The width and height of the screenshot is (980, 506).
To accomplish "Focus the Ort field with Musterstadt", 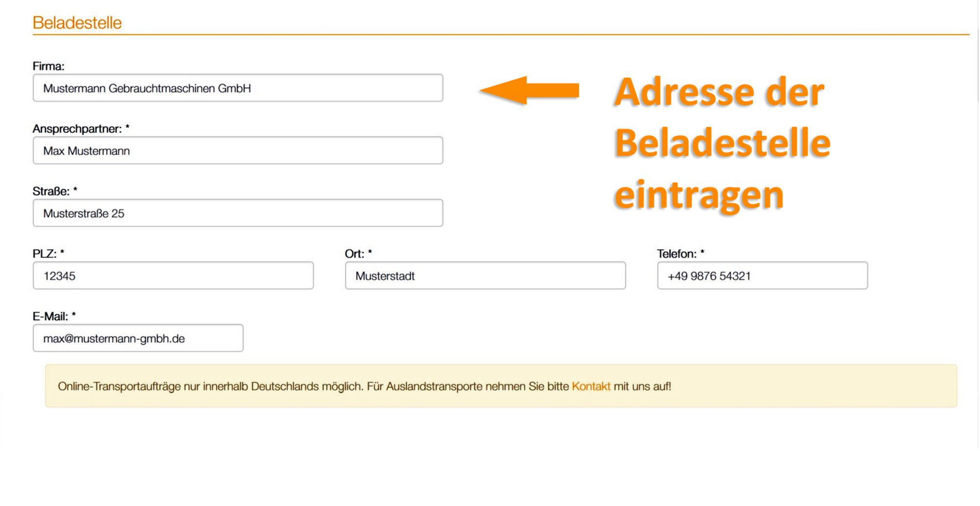I will (x=485, y=276).
